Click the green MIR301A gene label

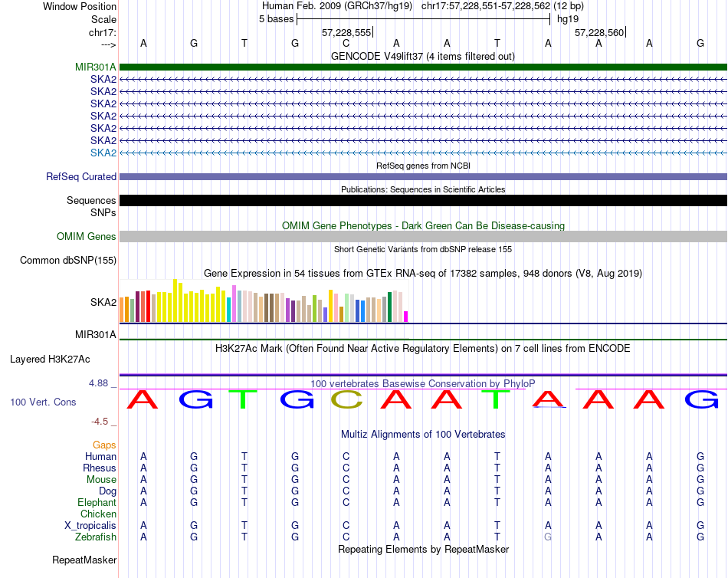pos(95,67)
